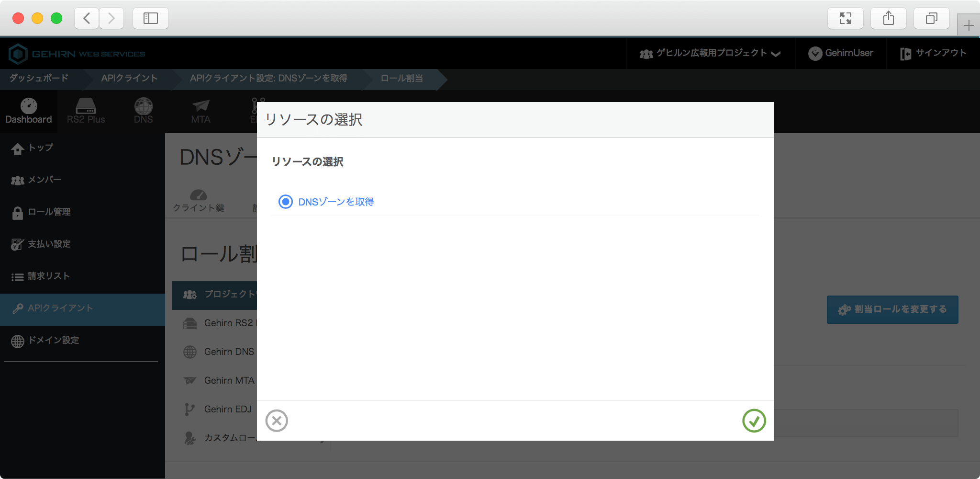
Task: Open the ゲヒルン広報用プロジェクト project dropdown
Action: pyautogui.click(x=711, y=53)
